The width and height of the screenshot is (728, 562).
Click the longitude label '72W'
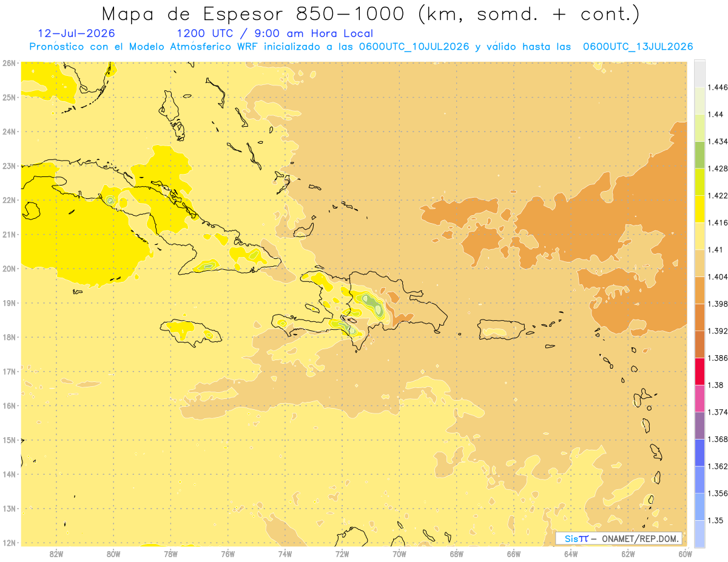pos(342,554)
